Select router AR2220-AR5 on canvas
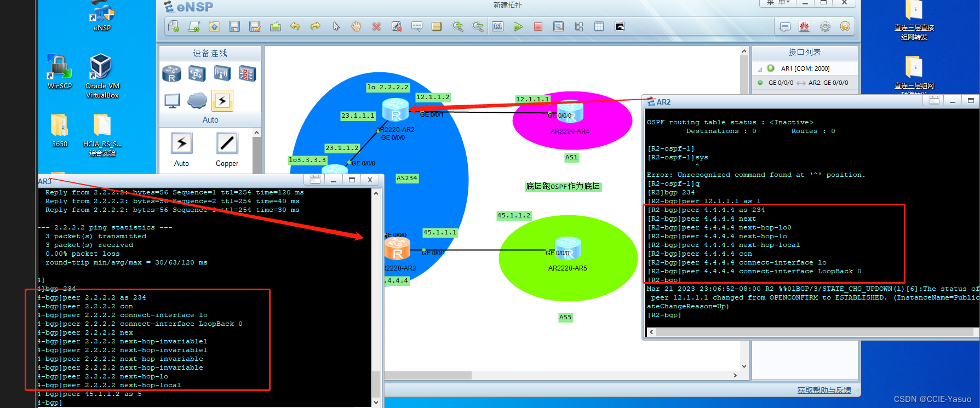 tap(568, 248)
